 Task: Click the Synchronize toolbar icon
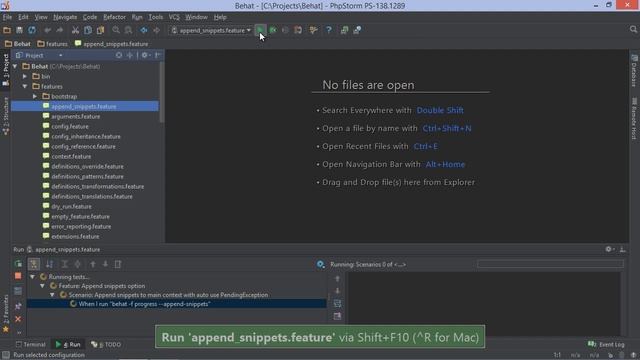pyautogui.click(x=32, y=30)
